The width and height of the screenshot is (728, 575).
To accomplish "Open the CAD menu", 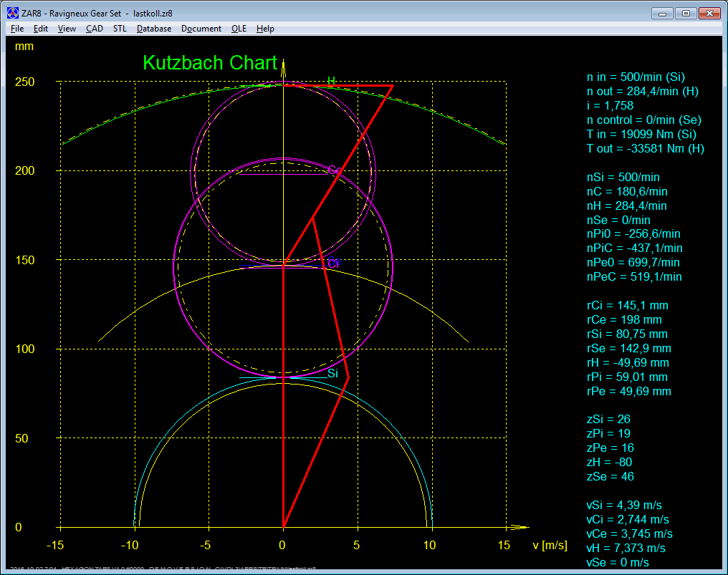I will [95, 29].
